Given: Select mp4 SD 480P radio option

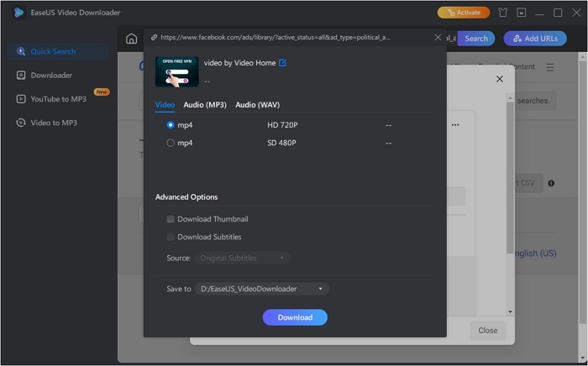Looking at the screenshot, I should pos(171,143).
